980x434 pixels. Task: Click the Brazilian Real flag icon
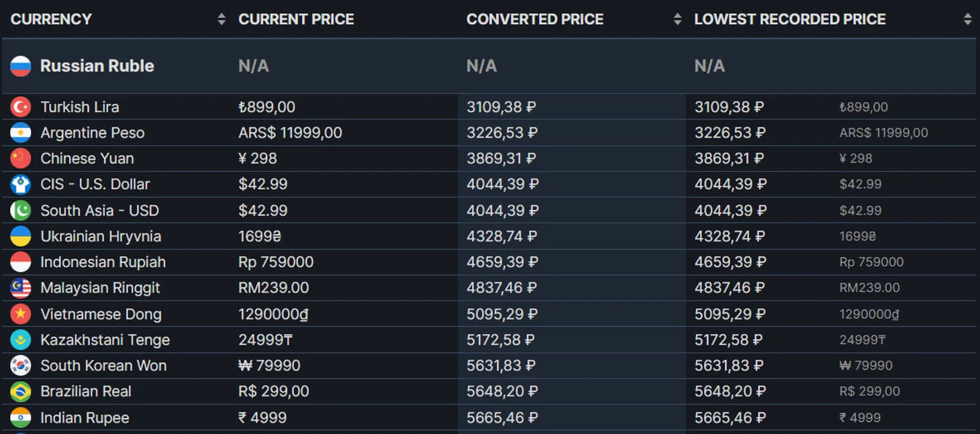[21, 391]
